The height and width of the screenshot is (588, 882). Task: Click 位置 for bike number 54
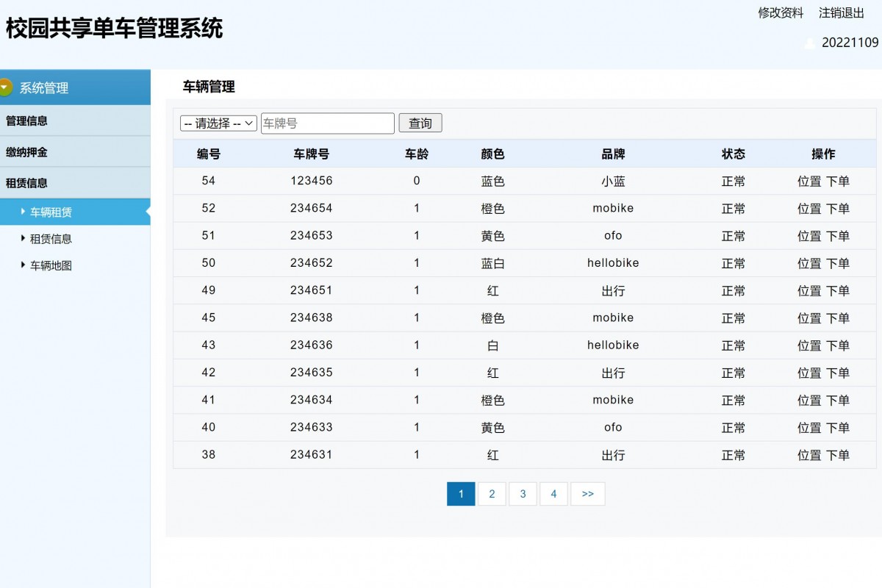click(x=809, y=182)
